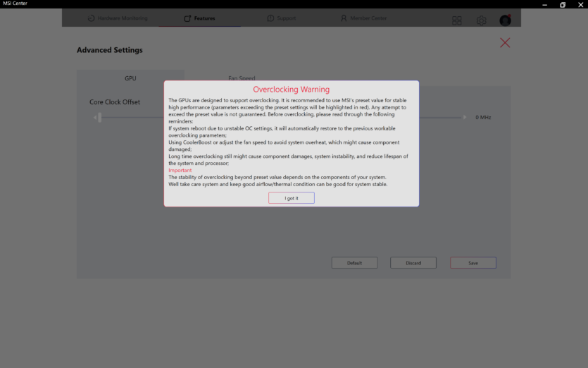Click the Hardware Monitoring gauge icon
The height and width of the screenshot is (368, 588).
click(91, 18)
